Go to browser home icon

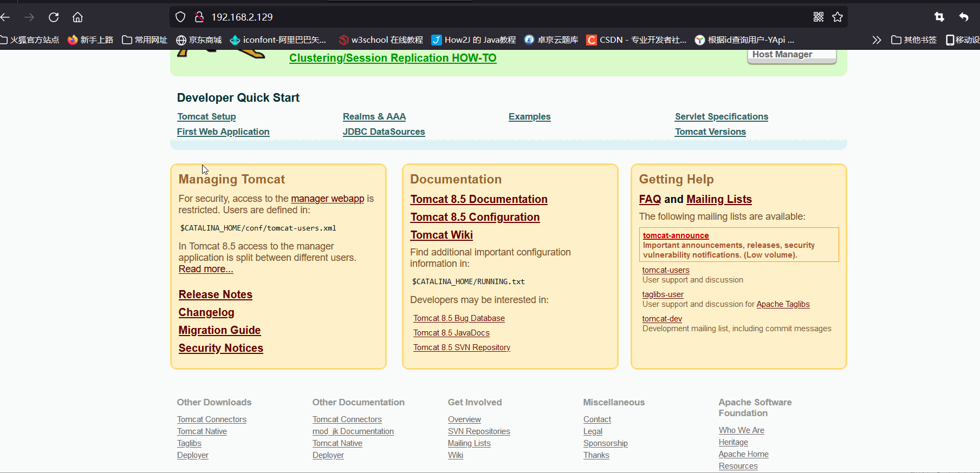coord(77,17)
